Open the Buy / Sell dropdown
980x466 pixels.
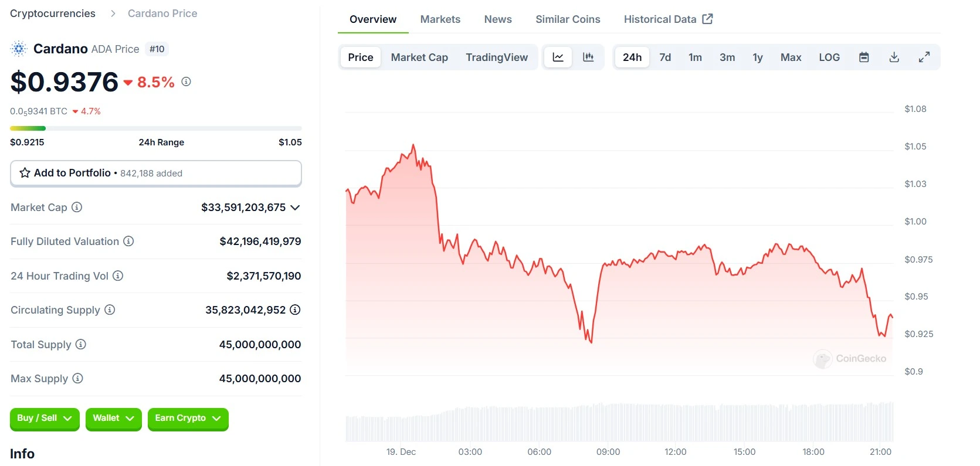(x=45, y=419)
